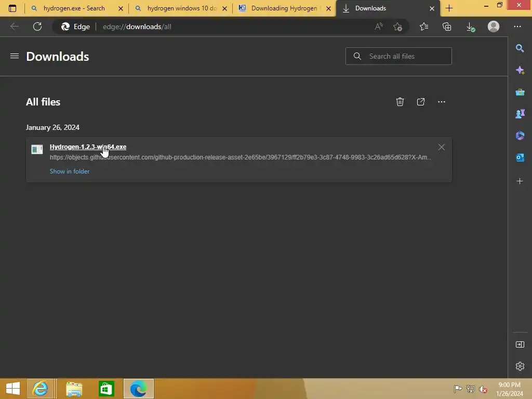The height and width of the screenshot is (399, 532).
Task: Open the Read aloud icon in address bar
Action: point(379,26)
